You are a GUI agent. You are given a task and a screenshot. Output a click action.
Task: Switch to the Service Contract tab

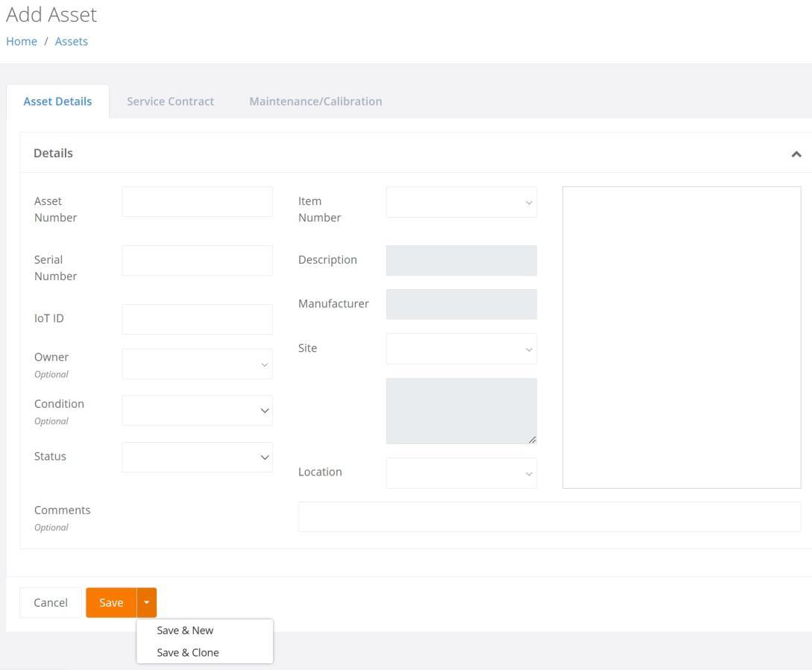(x=170, y=101)
